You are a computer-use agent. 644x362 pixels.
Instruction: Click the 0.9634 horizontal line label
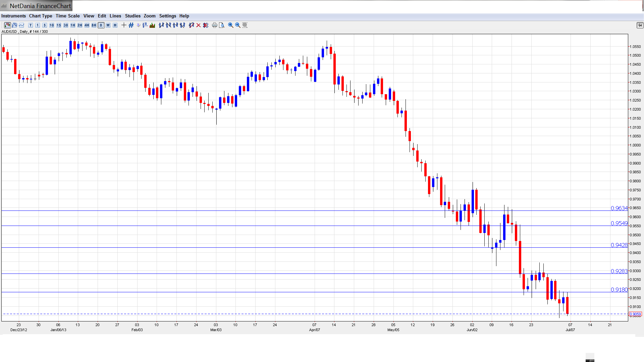619,208
